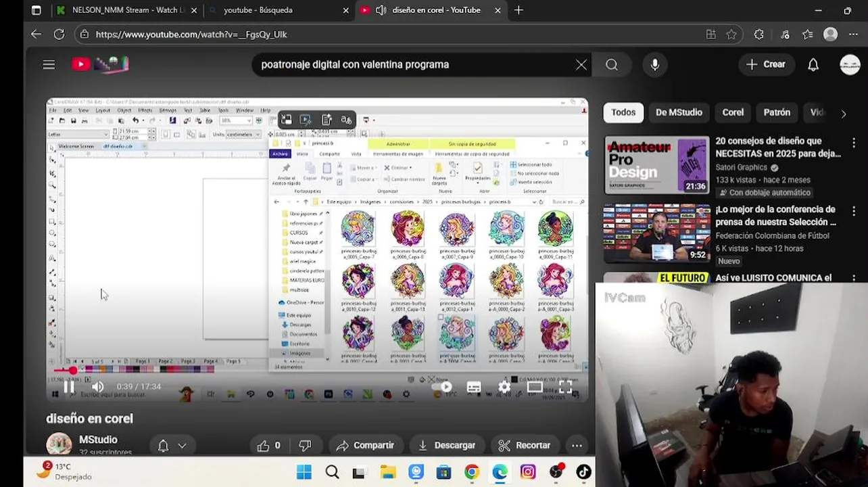This screenshot has width=868, height=487.
Task: Switch the player to theater mode
Action: coord(535,387)
